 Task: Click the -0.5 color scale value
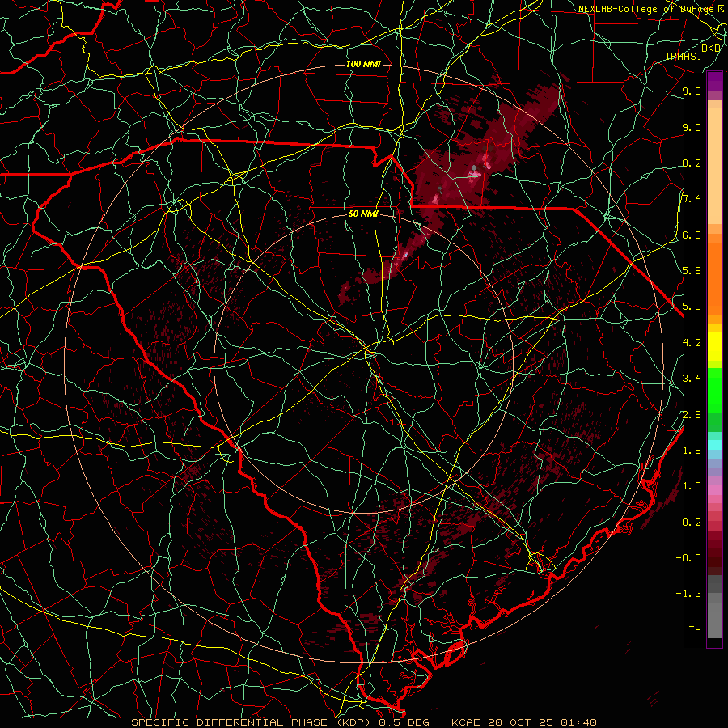pos(688,557)
